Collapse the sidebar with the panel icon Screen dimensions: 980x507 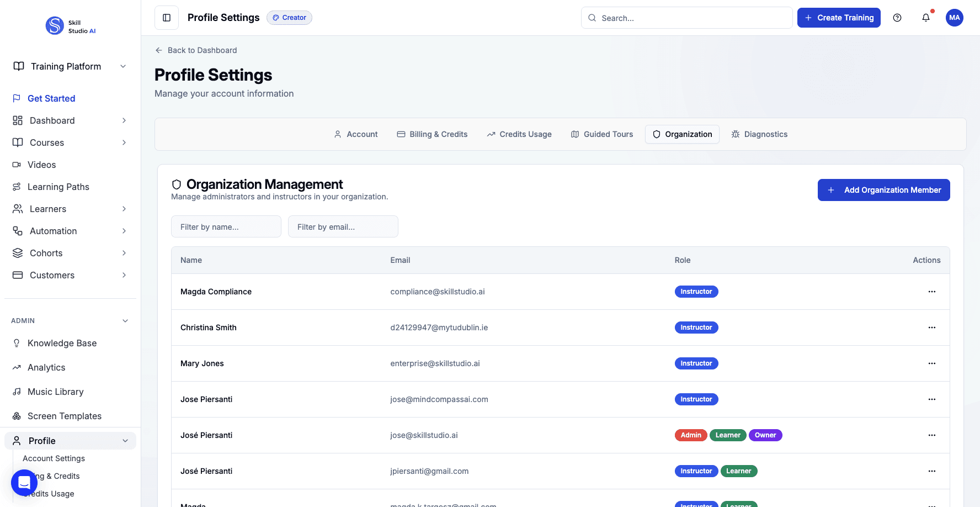[166, 17]
